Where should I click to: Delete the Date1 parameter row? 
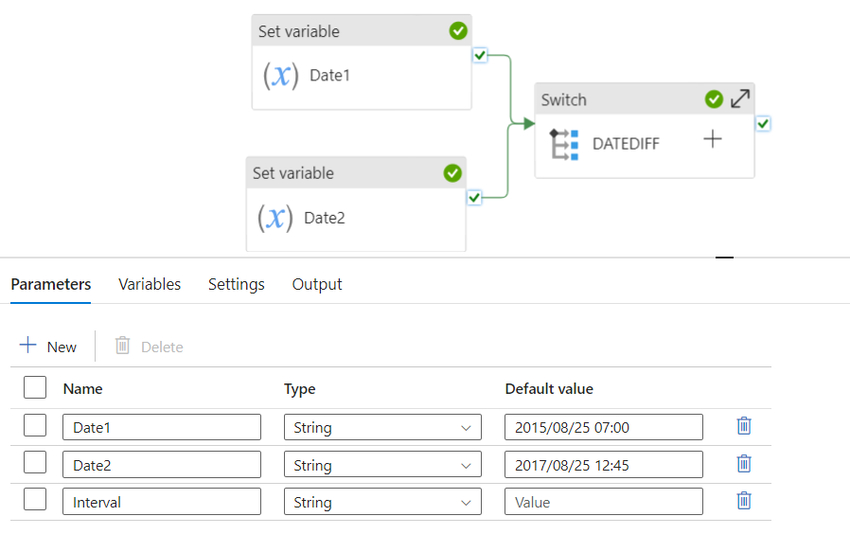[x=744, y=426]
